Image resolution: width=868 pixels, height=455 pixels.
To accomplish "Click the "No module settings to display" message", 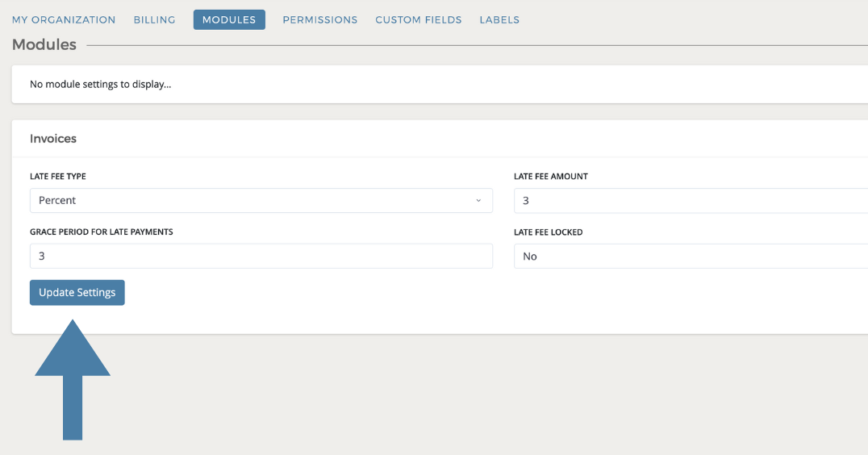I will click(101, 84).
